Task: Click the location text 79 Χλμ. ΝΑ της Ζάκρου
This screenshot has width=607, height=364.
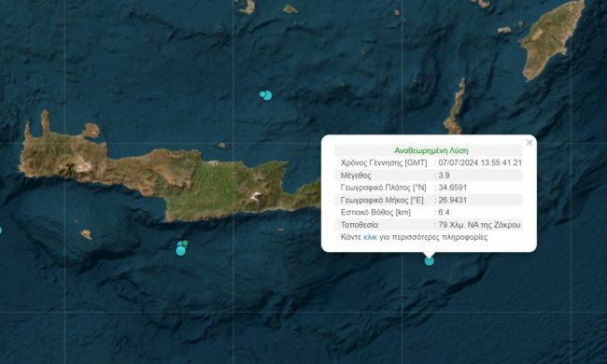Action: click(479, 225)
